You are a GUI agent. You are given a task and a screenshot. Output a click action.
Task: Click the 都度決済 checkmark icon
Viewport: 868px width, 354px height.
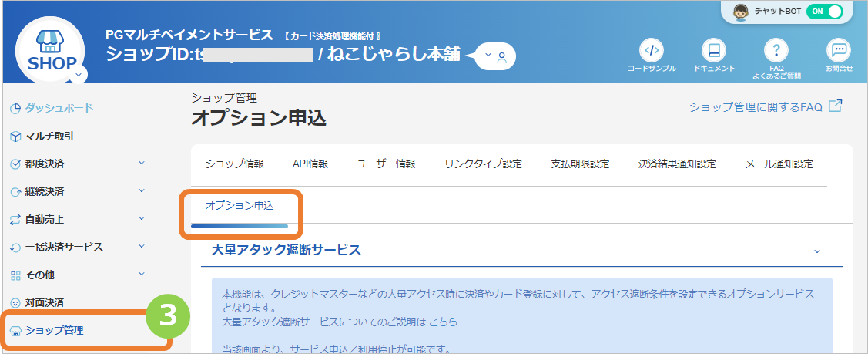(15, 164)
